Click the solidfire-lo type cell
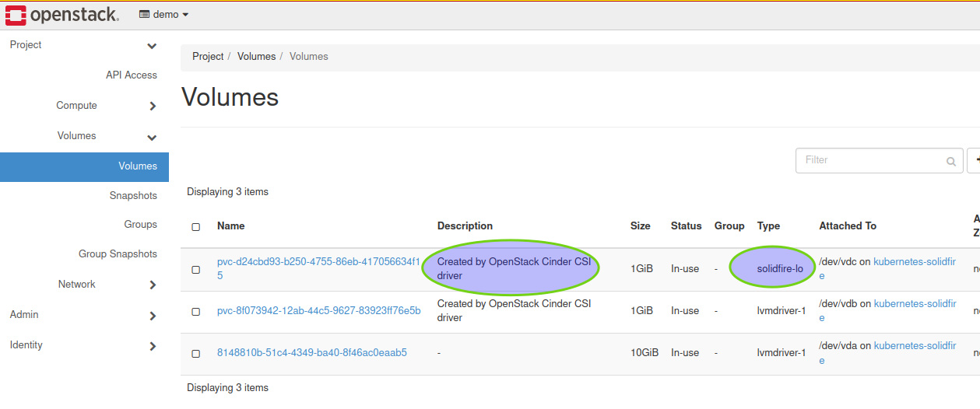 [780, 269]
